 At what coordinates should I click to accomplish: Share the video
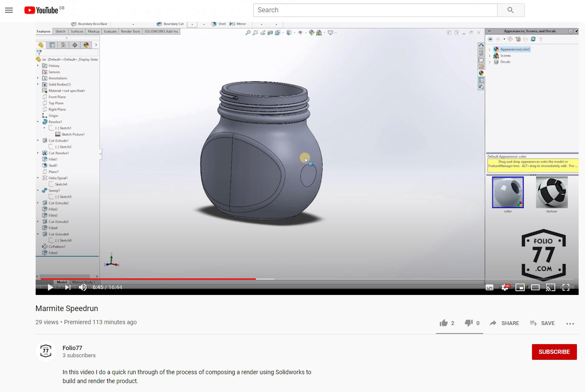pos(504,323)
